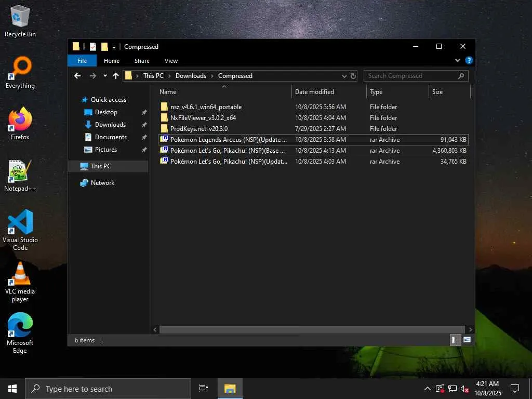Click the taskbar search box
Viewport: 532px width, 399px height.
(108, 389)
